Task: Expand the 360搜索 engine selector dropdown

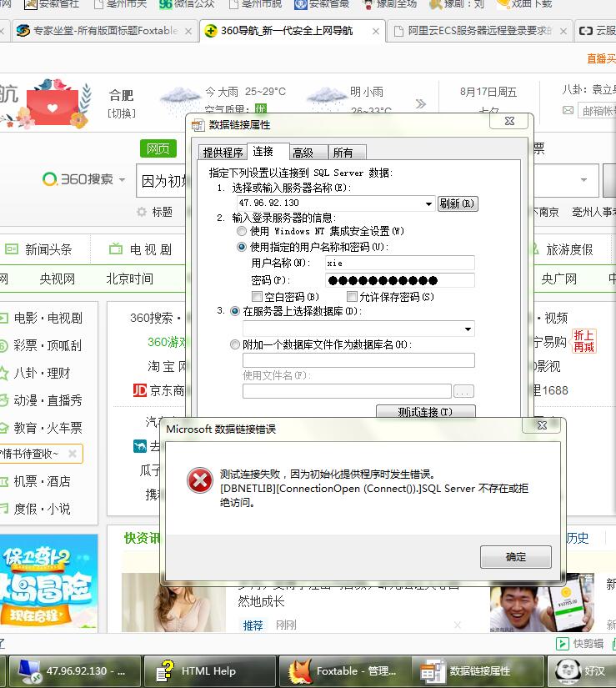Action: (122, 179)
